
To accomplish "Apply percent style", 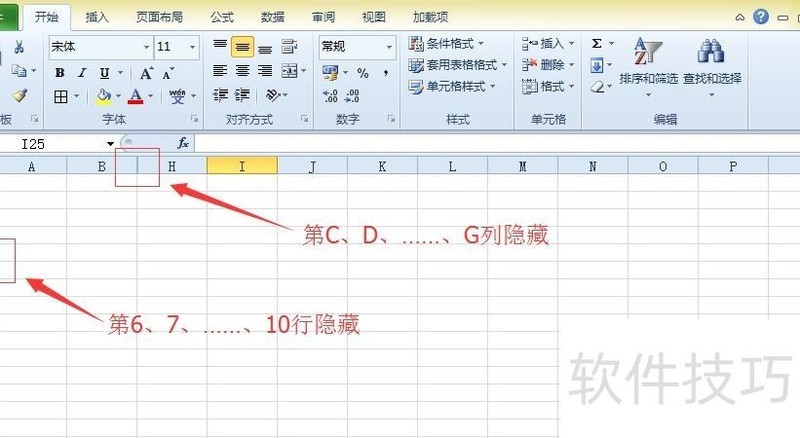I will pyautogui.click(x=363, y=74).
